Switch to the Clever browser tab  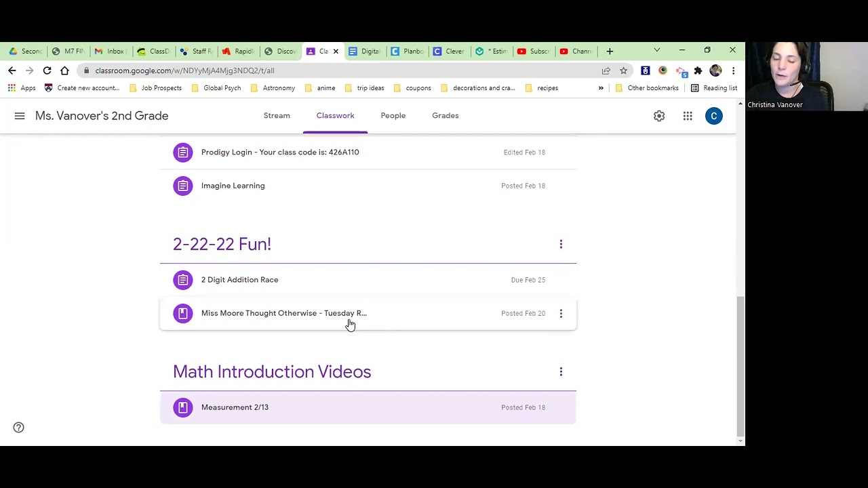(x=449, y=52)
